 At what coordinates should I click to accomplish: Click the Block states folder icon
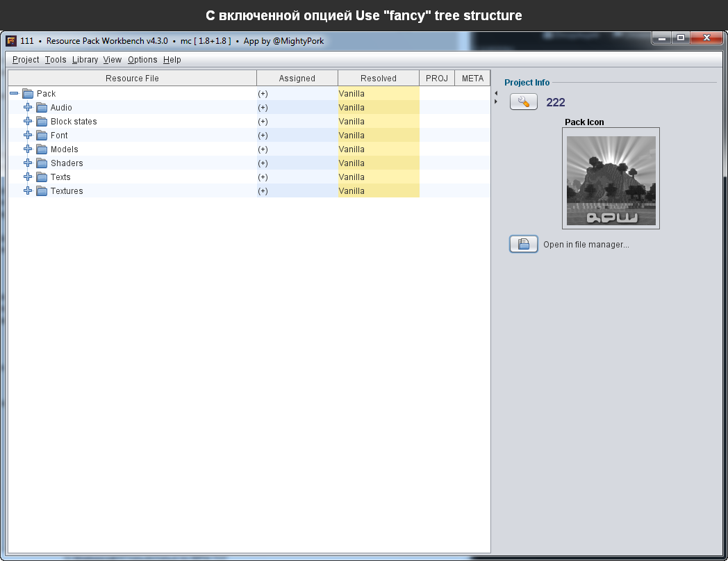[x=42, y=122]
